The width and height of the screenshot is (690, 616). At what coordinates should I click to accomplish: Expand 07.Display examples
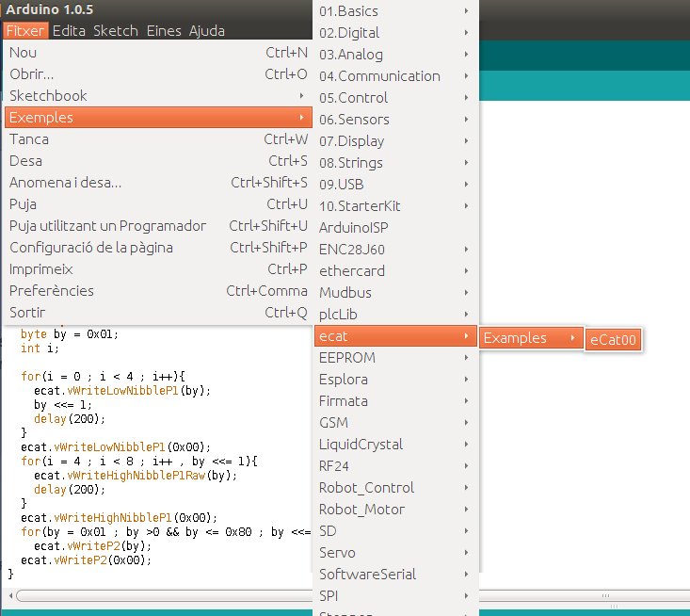click(x=395, y=141)
